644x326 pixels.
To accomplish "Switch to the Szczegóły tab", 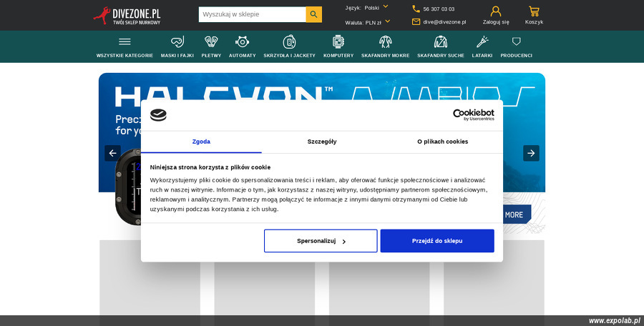I will pos(322,142).
